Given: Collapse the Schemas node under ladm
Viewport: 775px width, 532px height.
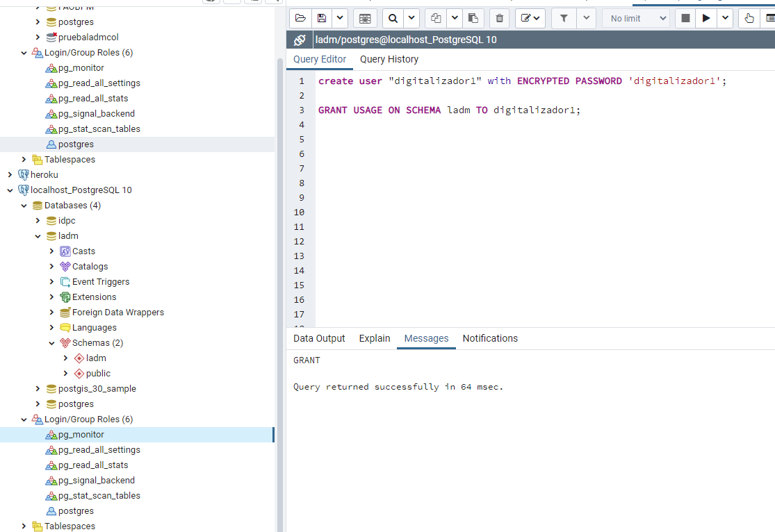Looking at the screenshot, I should coord(51,342).
